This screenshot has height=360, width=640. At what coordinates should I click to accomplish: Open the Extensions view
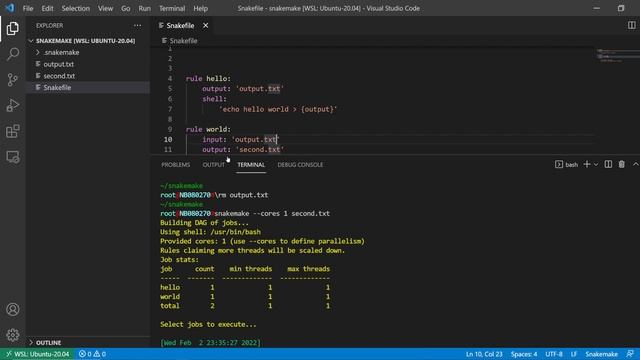[13, 131]
